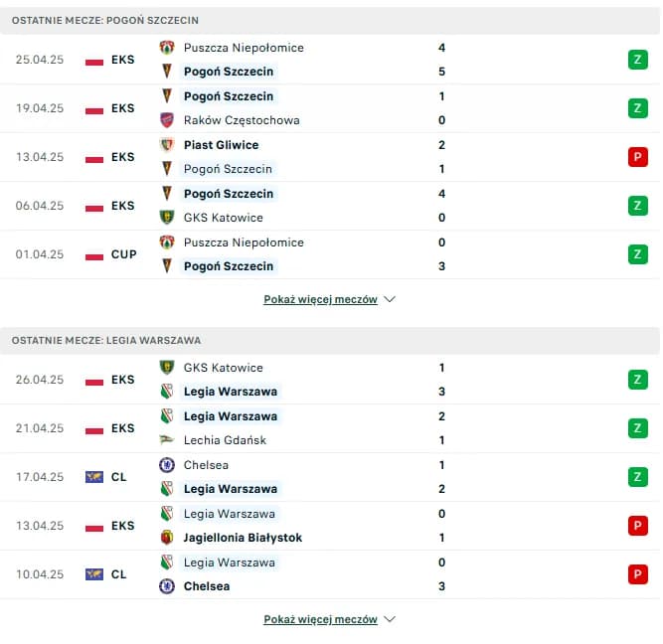Expand more Legia Warszawa matches with the chevron
This screenshot has height=644, width=663.
click(390, 619)
